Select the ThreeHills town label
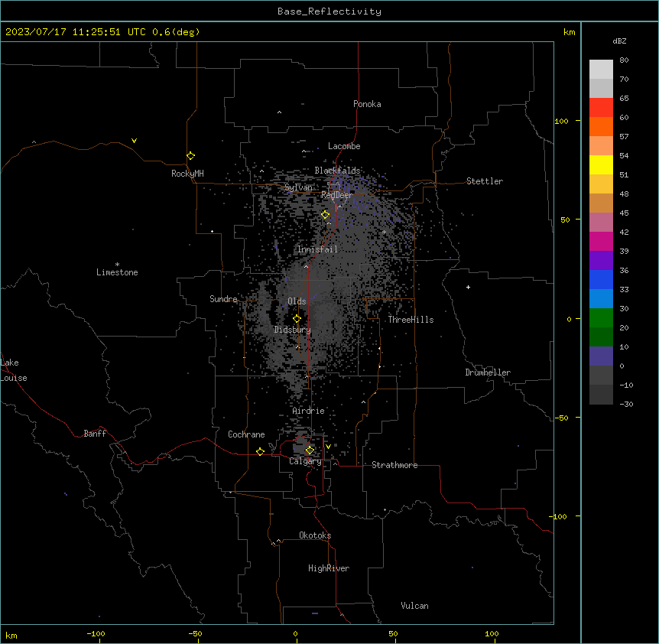 411,320
